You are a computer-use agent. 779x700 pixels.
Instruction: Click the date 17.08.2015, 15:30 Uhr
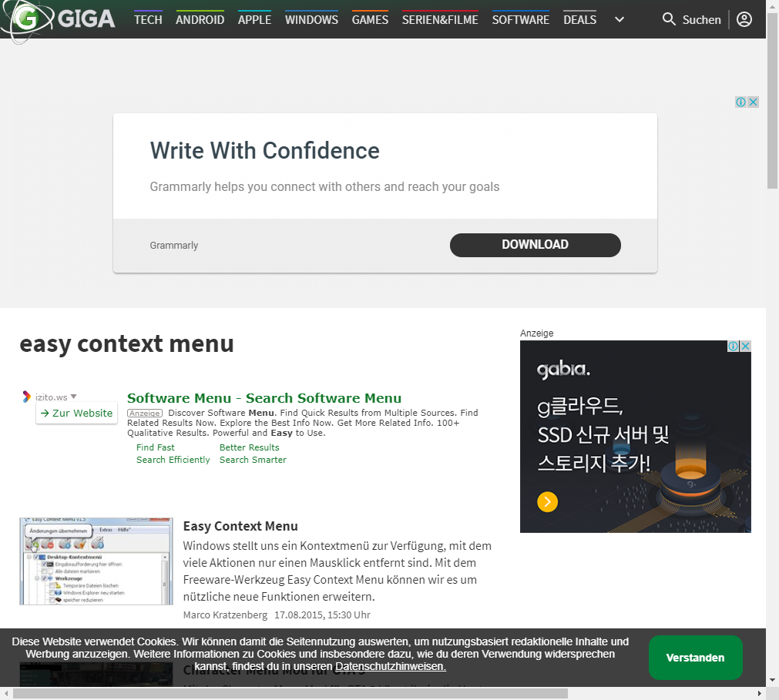pos(322,615)
